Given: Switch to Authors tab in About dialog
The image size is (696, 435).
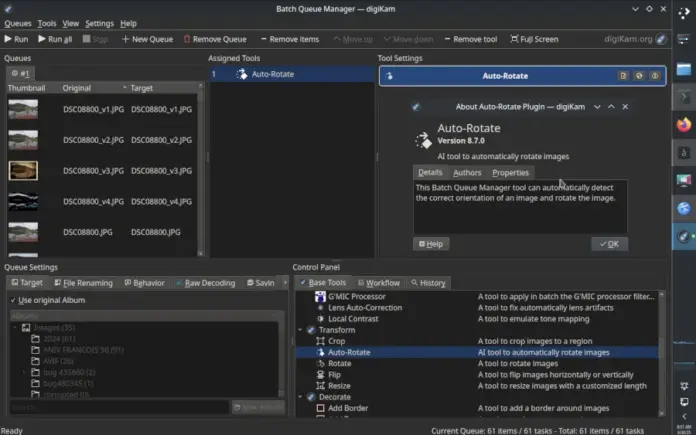Looking at the screenshot, I should coord(467,173).
